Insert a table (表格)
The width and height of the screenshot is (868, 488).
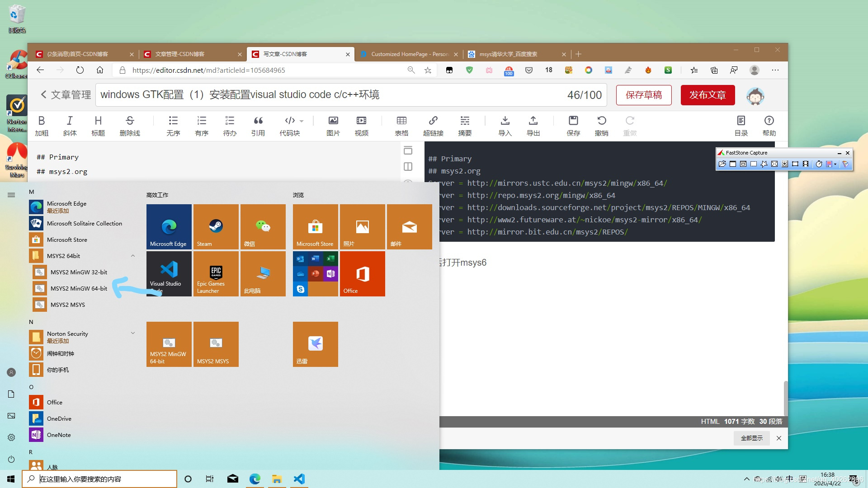click(401, 126)
